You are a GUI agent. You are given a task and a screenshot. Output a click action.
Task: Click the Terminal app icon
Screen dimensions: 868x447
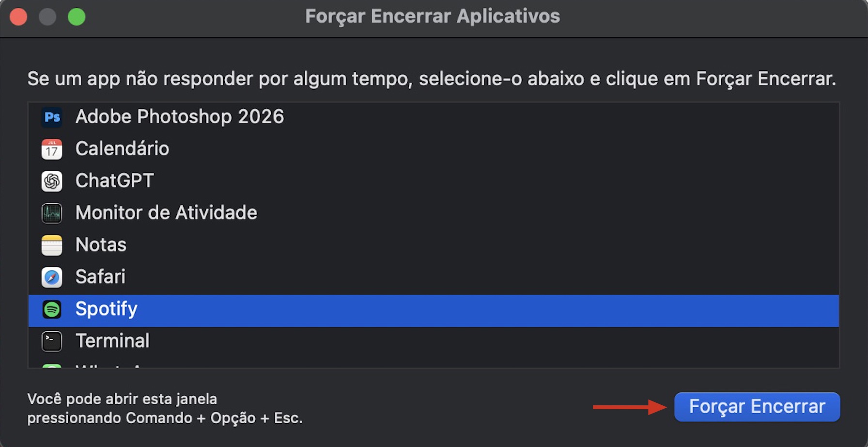click(52, 341)
